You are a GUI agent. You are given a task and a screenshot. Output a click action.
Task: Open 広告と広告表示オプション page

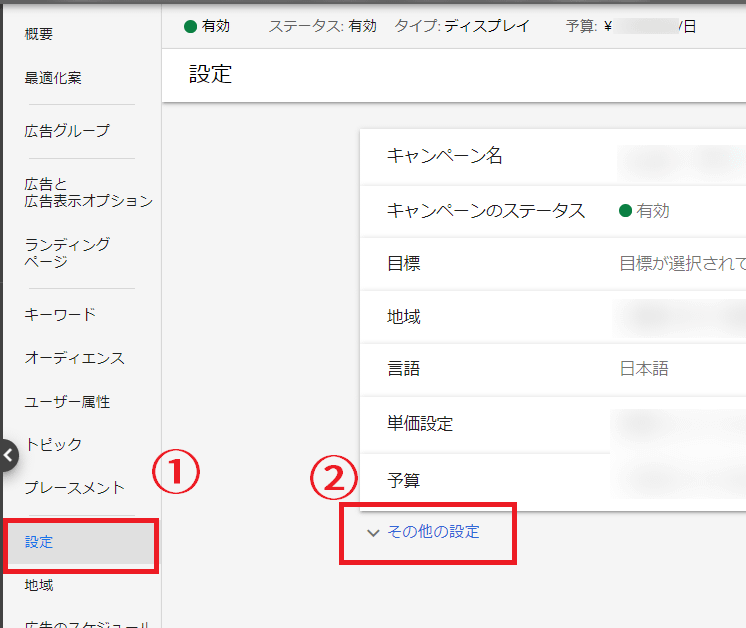pos(88,192)
